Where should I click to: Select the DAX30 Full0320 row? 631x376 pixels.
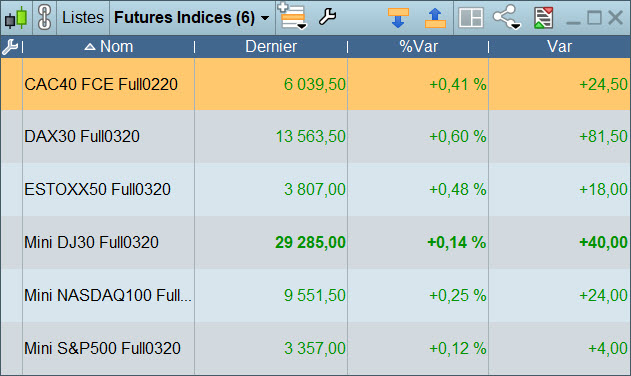tap(316, 136)
